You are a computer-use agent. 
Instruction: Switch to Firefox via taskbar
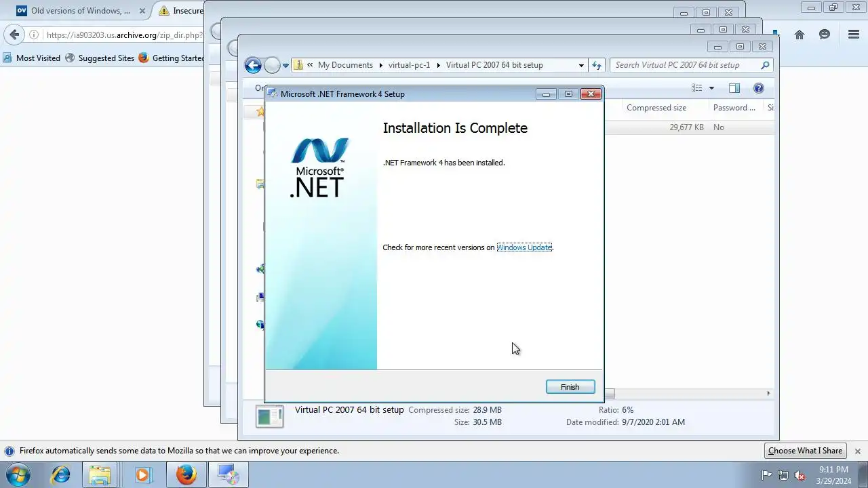(186, 475)
